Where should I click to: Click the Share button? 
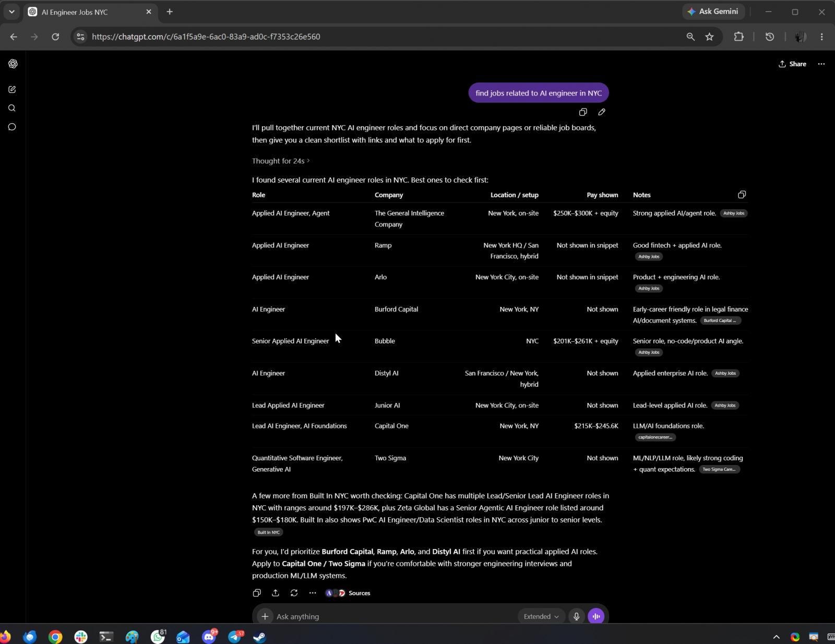click(792, 64)
